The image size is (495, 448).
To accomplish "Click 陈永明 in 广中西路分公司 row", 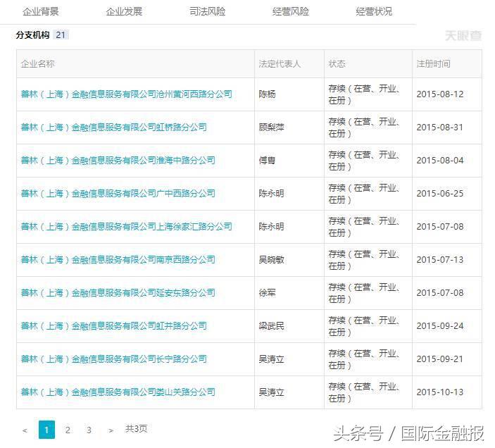I will point(271,193).
